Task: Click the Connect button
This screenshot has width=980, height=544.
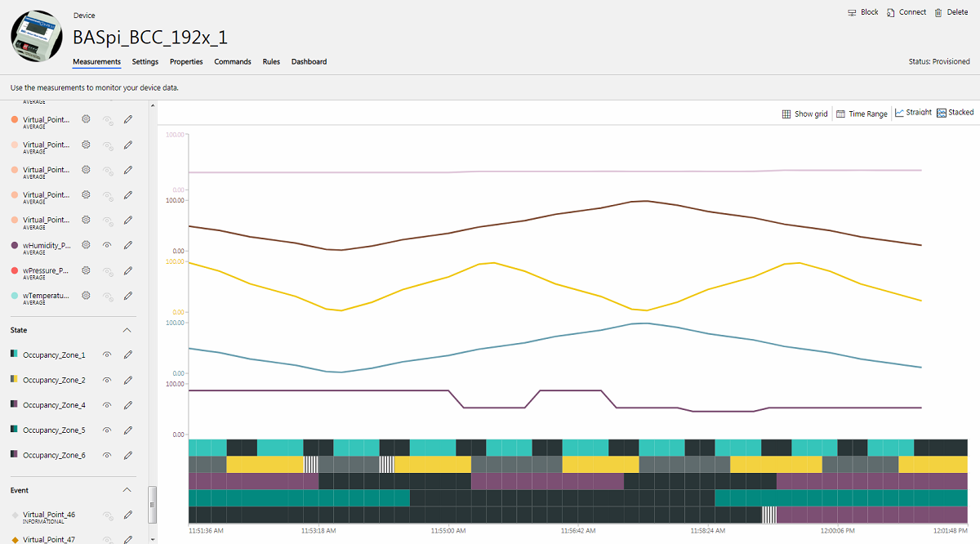Action: pyautogui.click(x=906, y=12)
